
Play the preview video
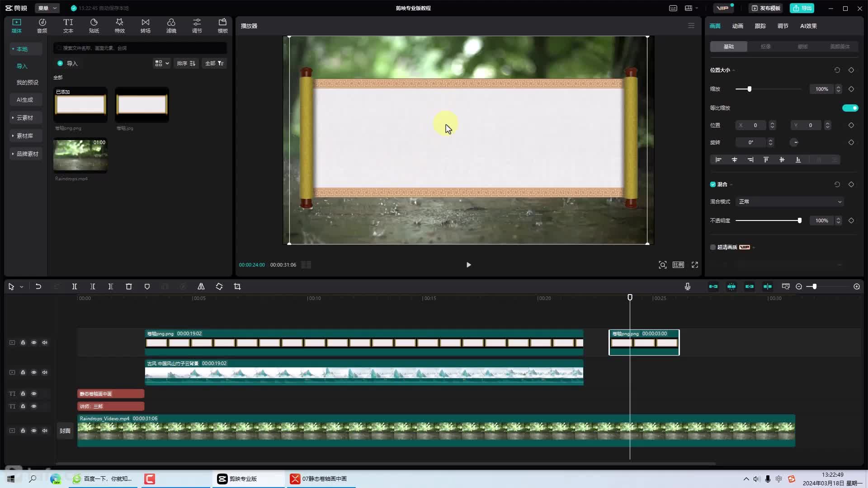point(468,265)
